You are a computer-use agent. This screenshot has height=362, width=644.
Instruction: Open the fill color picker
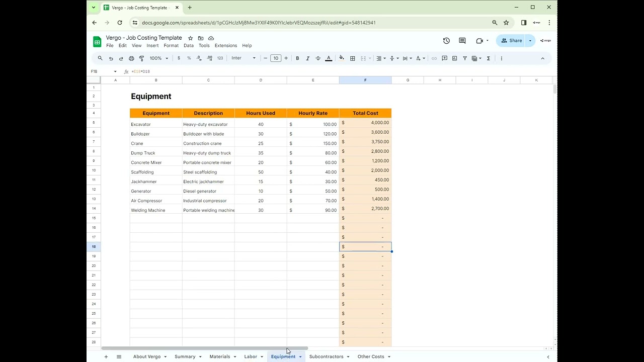point(342,58)
